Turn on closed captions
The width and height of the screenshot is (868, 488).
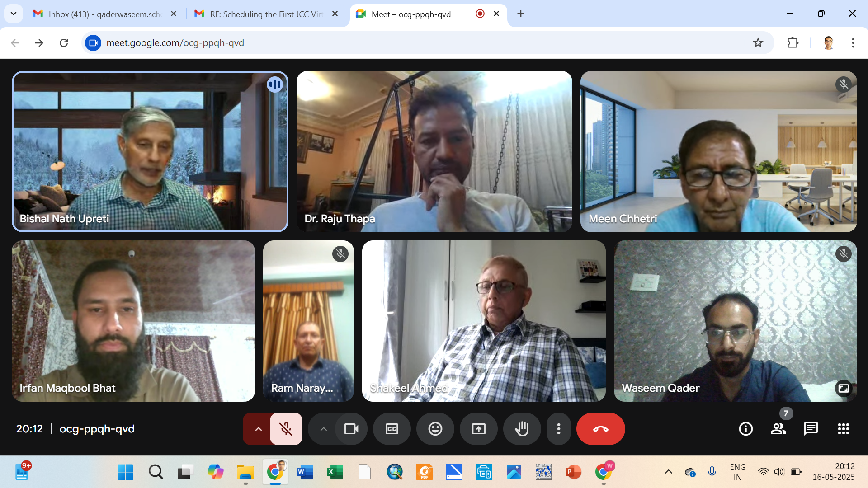point(392,429)
